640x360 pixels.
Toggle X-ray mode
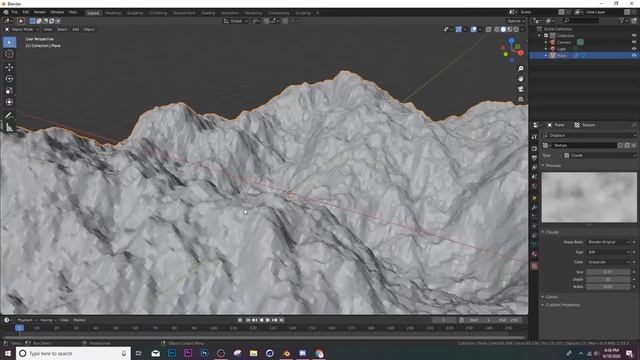click(x=489, y=29)
